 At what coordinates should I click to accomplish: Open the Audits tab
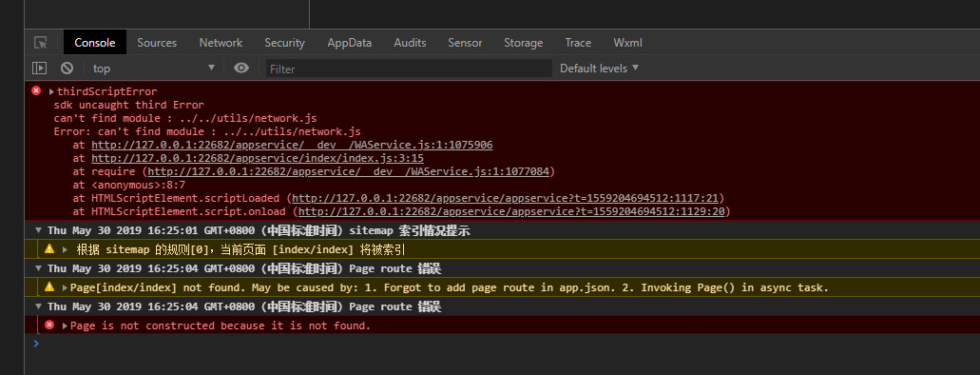coord(410,43)
